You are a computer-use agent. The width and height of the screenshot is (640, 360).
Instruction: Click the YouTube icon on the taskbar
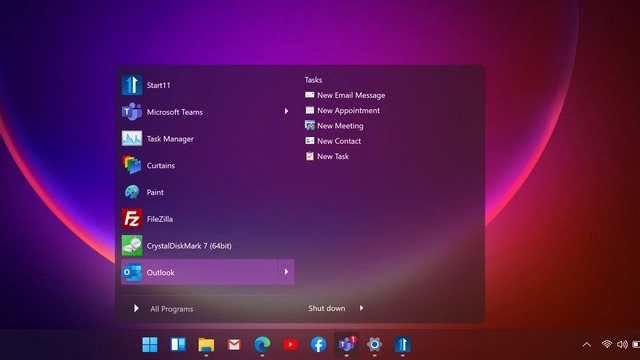(x=290, y=345)
